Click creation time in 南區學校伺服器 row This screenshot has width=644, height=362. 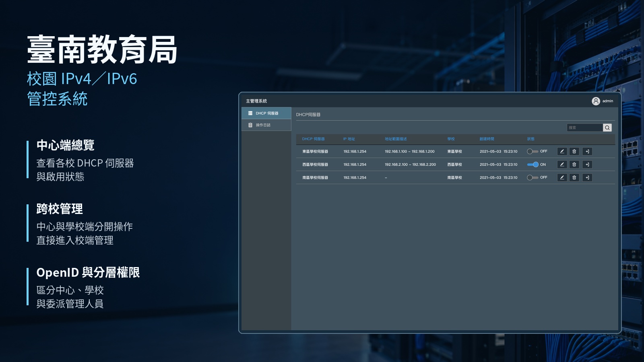click(499, 177)
